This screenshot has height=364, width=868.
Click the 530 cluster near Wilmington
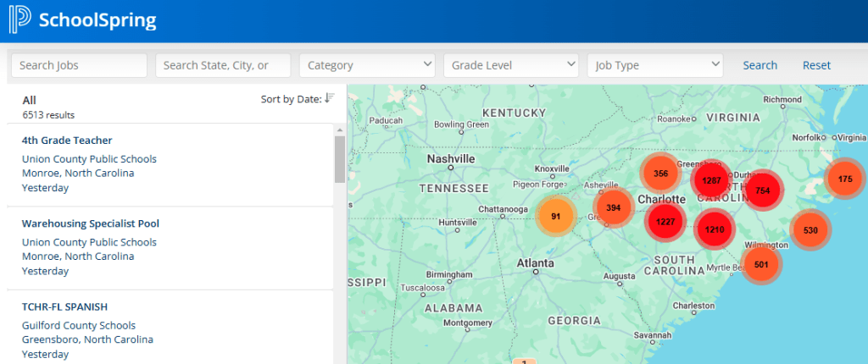point(810,229)
